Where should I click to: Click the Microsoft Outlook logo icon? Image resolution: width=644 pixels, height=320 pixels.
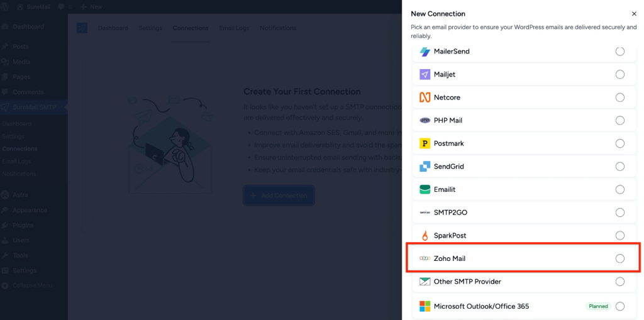pos(425,306)
